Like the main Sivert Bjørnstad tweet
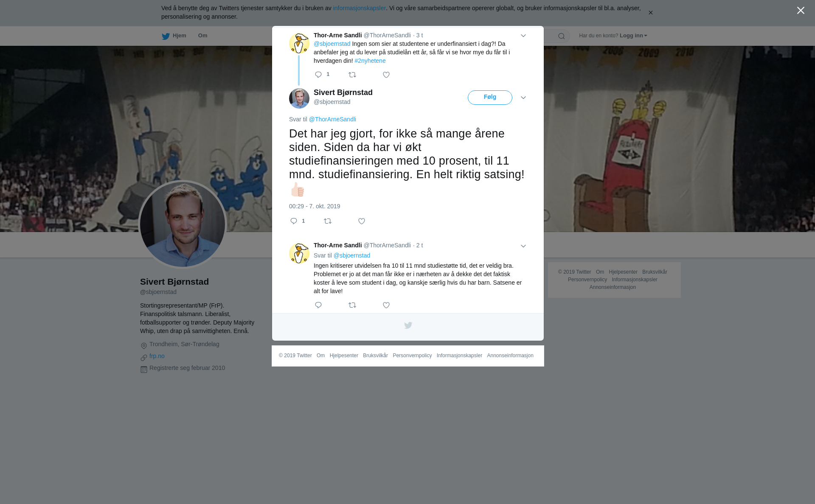 pyautogui.click(x=362, y=221)
